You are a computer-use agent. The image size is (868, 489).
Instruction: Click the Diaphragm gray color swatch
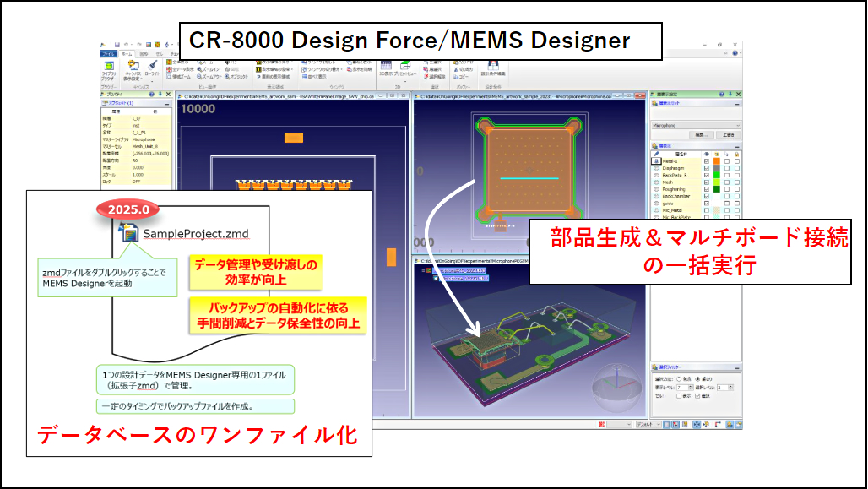coord(717,168)
